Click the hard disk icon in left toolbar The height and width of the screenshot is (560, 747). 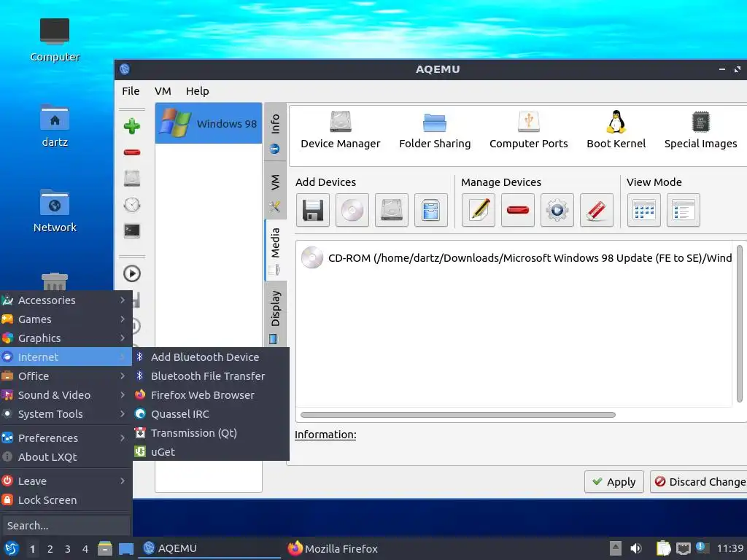[x=132, y=179]
